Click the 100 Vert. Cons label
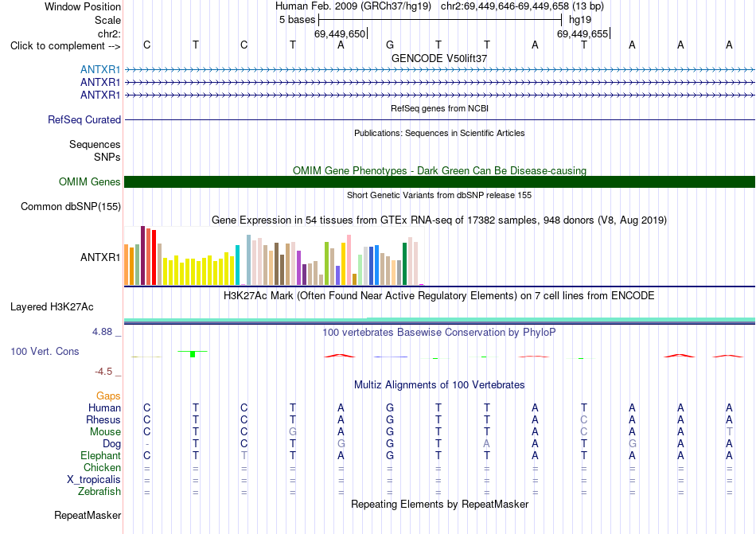 coord(45,351)
